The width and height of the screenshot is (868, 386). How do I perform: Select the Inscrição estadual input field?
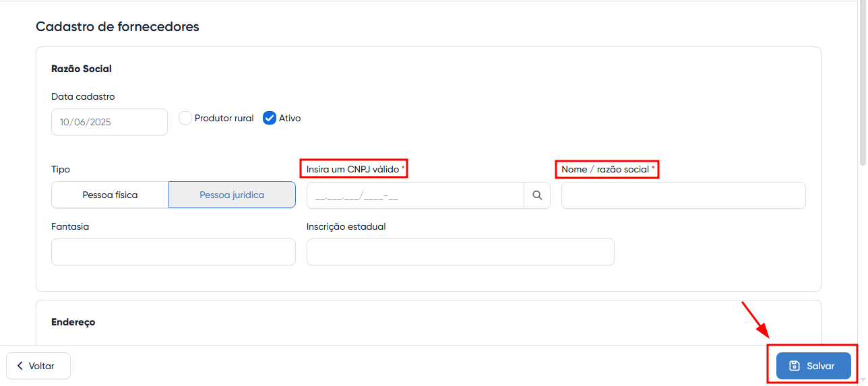coord(460,252)
